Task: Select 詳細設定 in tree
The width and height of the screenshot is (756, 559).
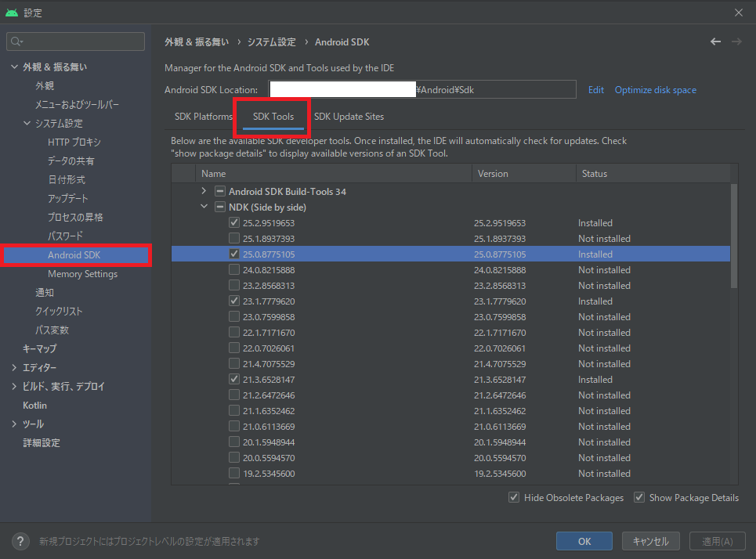Action: 42,443
